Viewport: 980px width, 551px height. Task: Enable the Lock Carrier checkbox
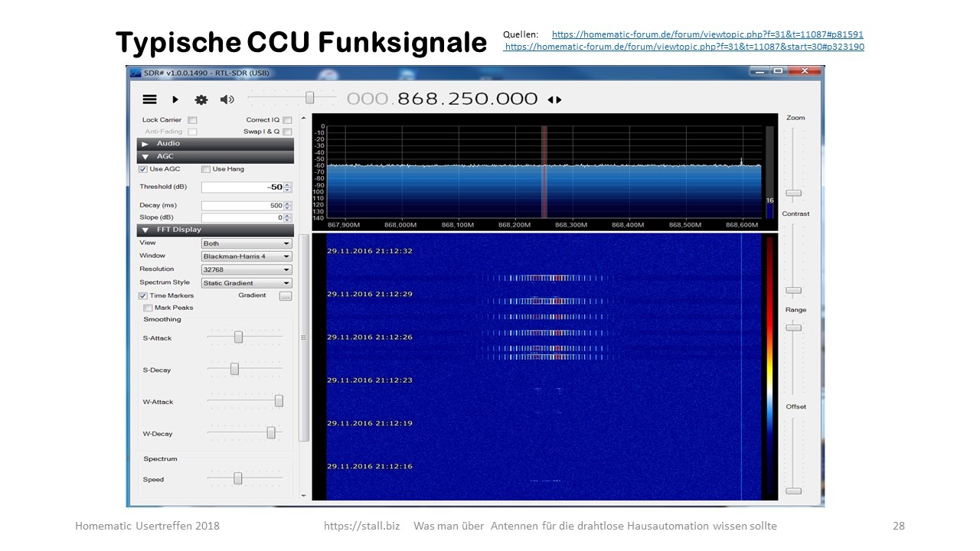click(x=192, y=120)
